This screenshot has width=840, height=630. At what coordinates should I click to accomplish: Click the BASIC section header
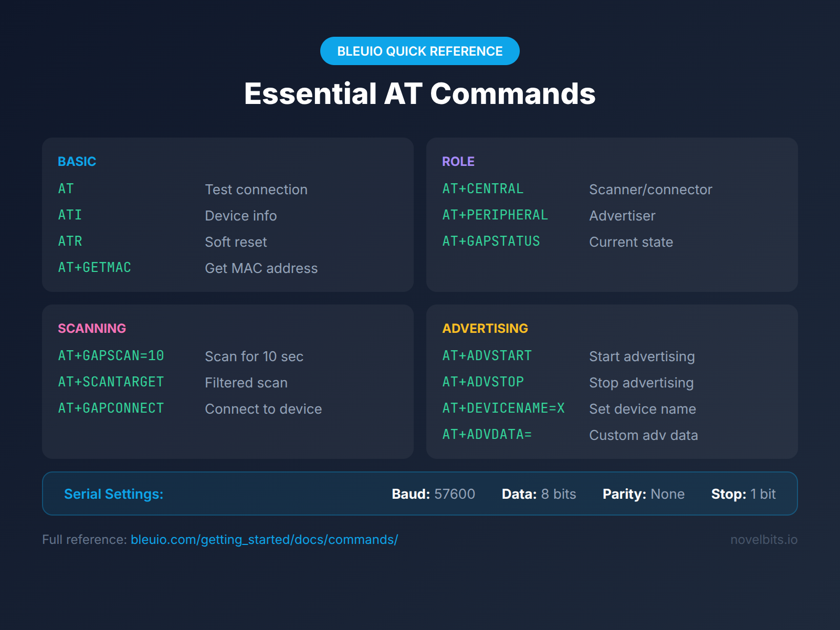77,162
